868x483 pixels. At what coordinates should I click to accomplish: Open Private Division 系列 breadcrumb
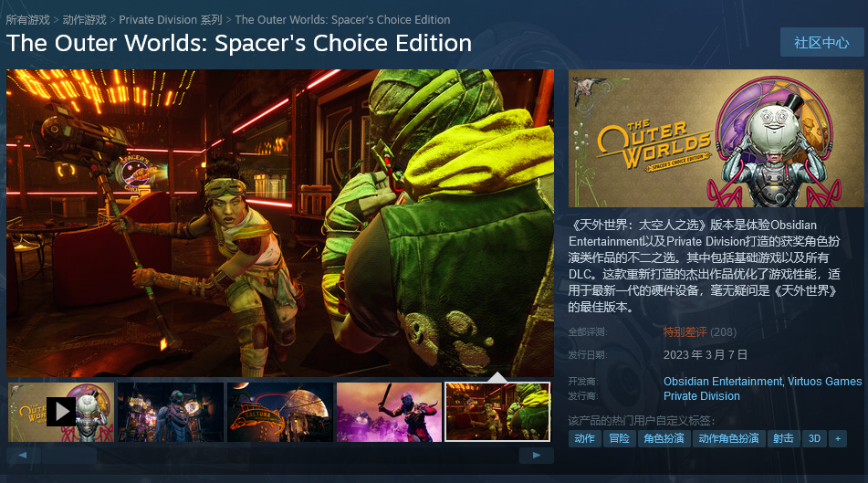coord(171,20)
